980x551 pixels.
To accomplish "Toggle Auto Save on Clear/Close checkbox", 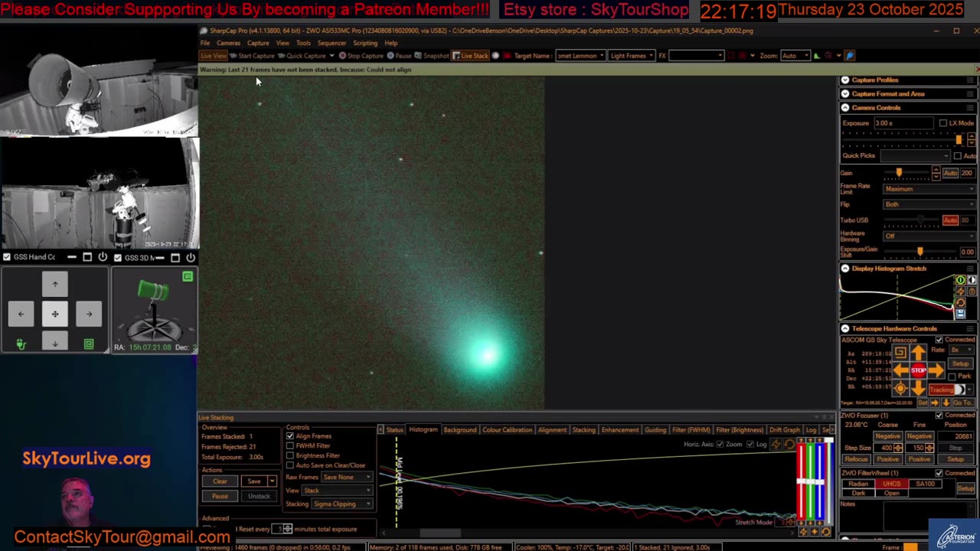I will tap(290, 465).
